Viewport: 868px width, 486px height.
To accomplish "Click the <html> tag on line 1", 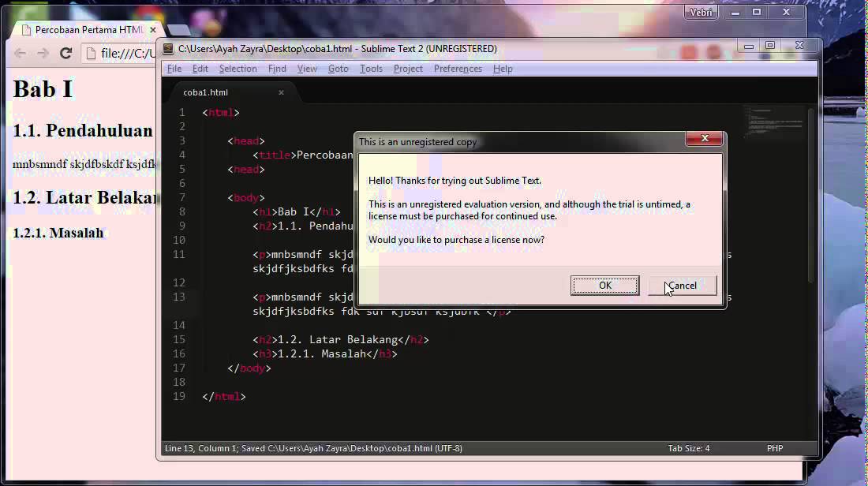I will 221,112.
